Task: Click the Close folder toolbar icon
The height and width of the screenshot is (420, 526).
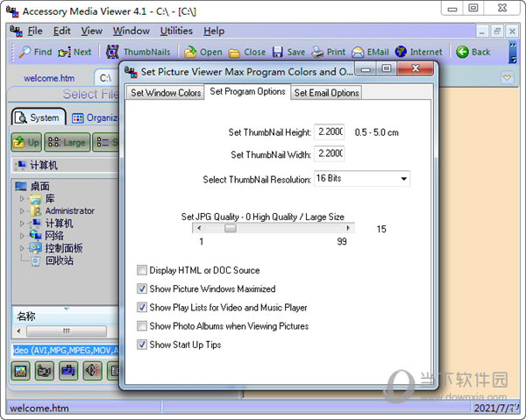Action: click(x=234, y=53)
